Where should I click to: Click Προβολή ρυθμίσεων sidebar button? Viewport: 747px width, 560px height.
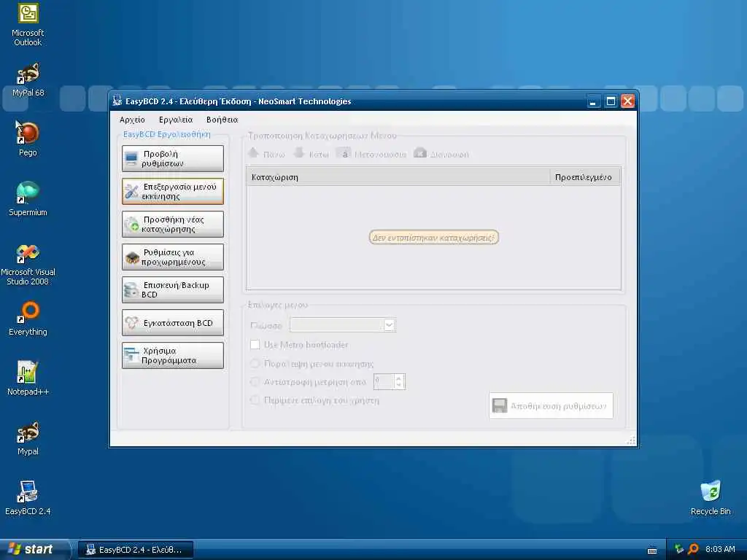tap(172, 158)
